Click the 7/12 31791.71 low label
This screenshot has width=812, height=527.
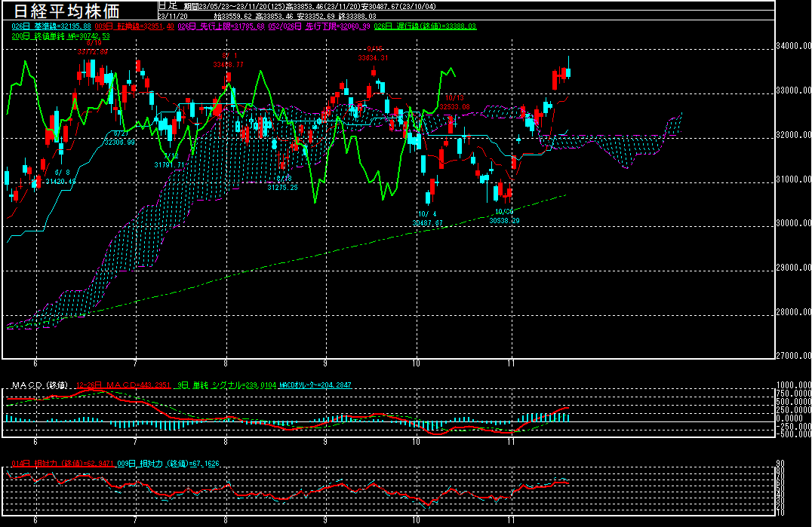click(169, 161)
